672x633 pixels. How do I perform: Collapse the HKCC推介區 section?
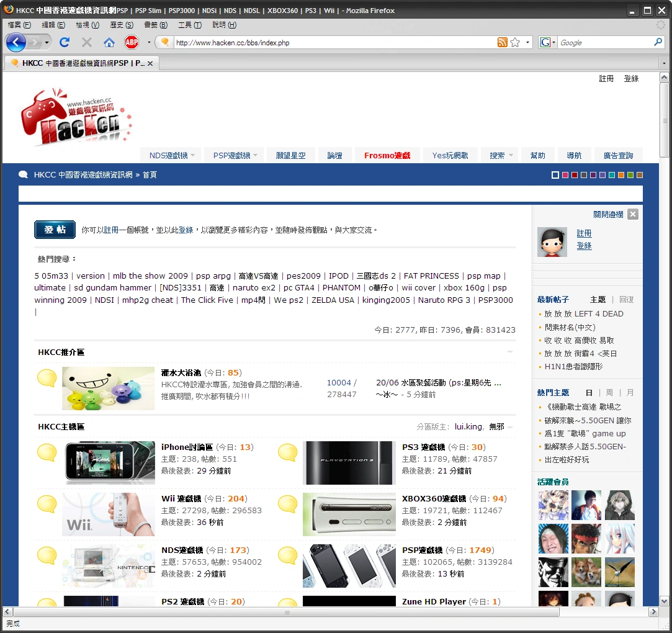click(x=510, y=351)
